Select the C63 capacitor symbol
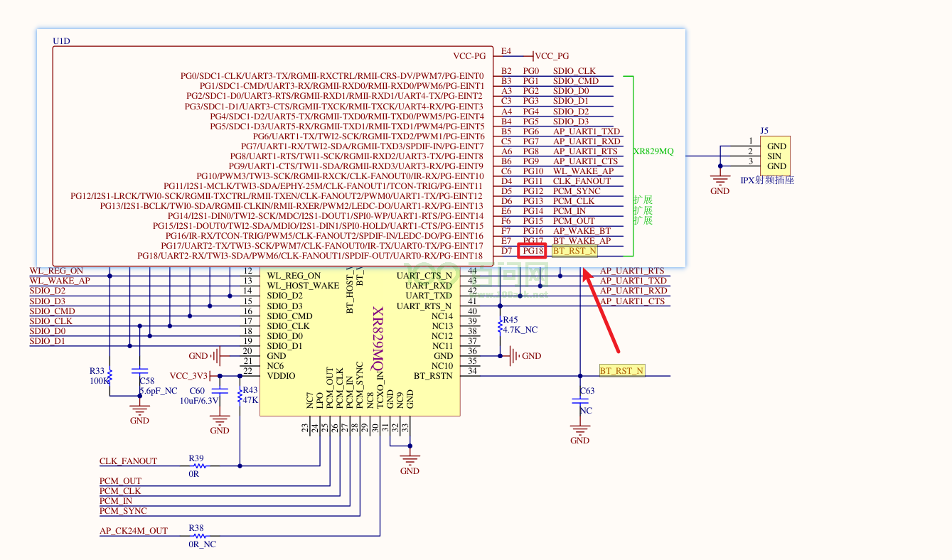Viewport: 952px width, 560px height. click(581, 402)
